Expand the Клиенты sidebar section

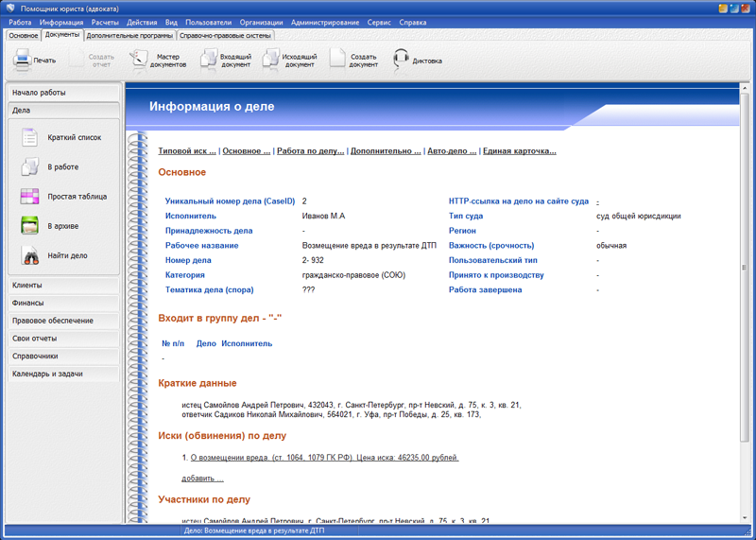63,285
